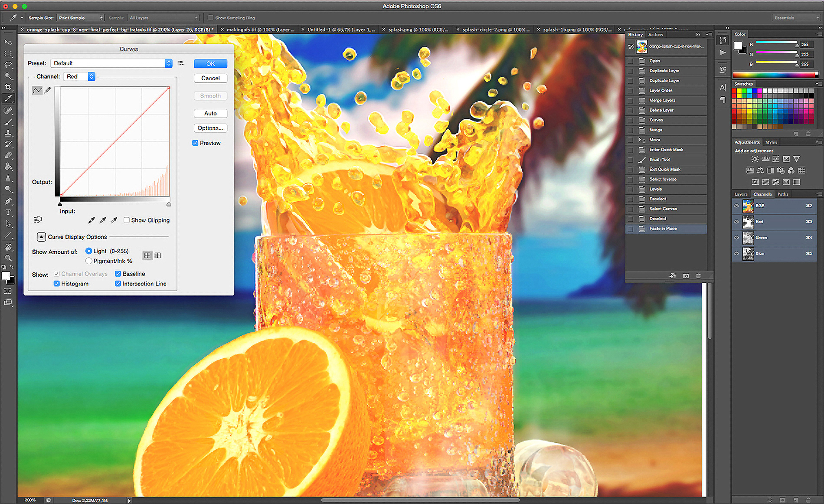Viewport: 824px width, 504px height.
Task: Select the Paste in Place history state
Action: click(x=666, y=229)
